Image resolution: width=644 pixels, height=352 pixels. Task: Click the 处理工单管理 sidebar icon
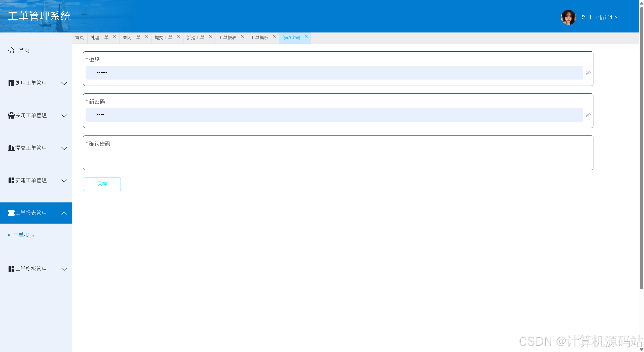11,83
